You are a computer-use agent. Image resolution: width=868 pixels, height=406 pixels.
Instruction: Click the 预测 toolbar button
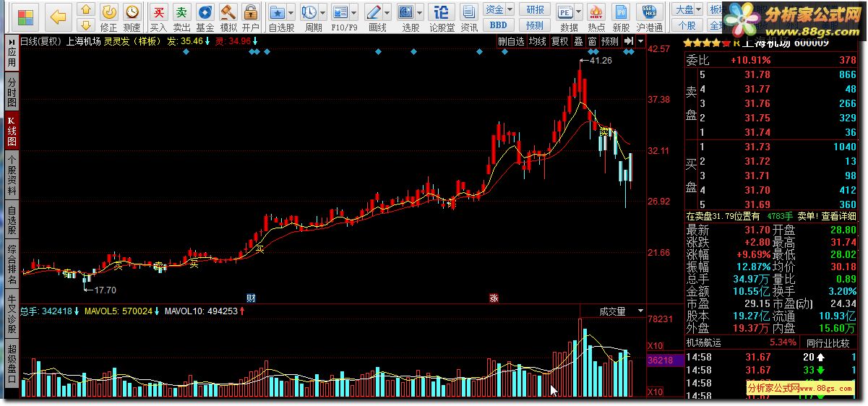click(536, 25)
